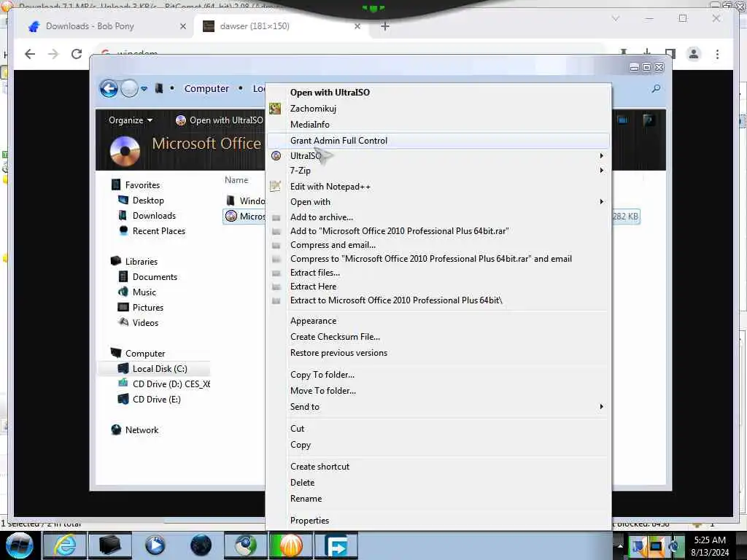Image resolution: width=747 pixels, height=560 pixels.
Task: Select Compress to .rar and email
Action: tap(430, 259)
